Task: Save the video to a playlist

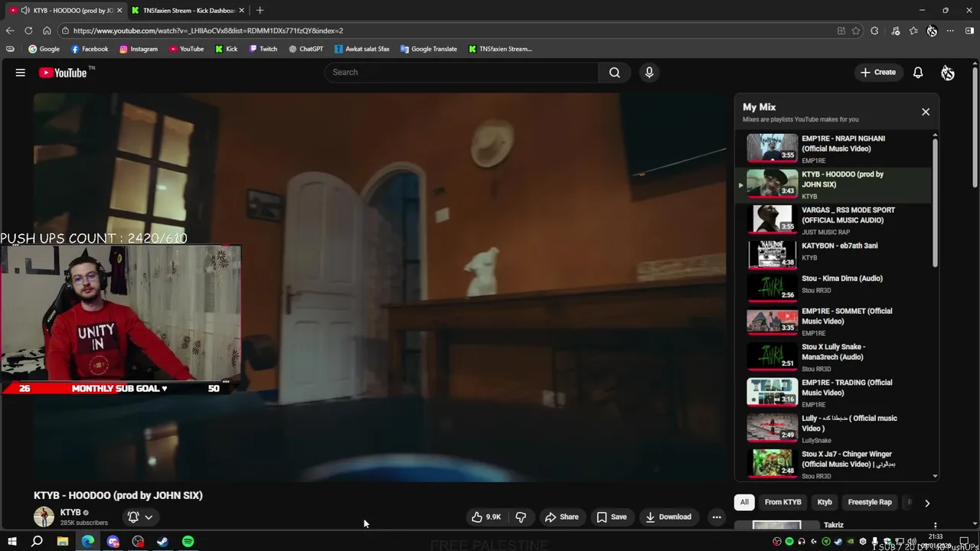Action: tap(612, 517)
